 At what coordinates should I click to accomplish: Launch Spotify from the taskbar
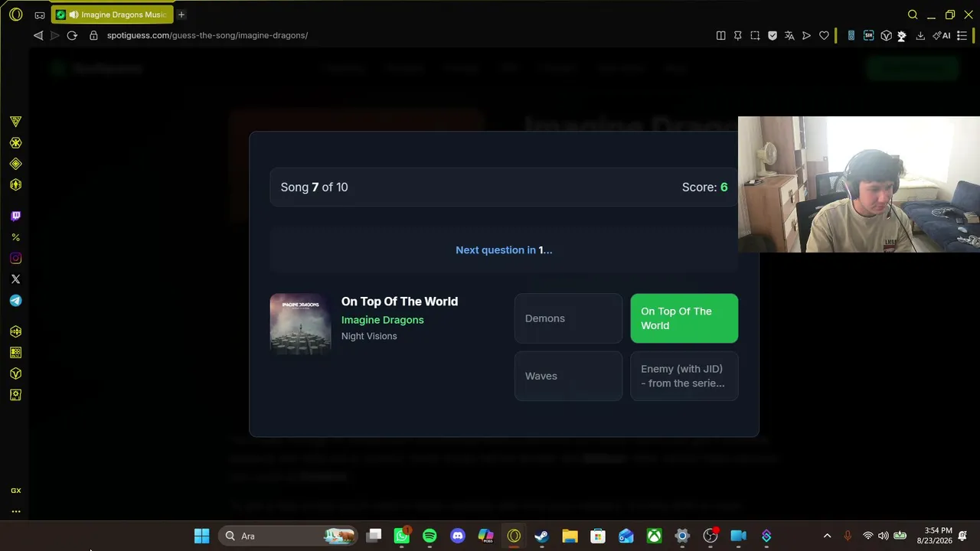[x=430, y=536]
